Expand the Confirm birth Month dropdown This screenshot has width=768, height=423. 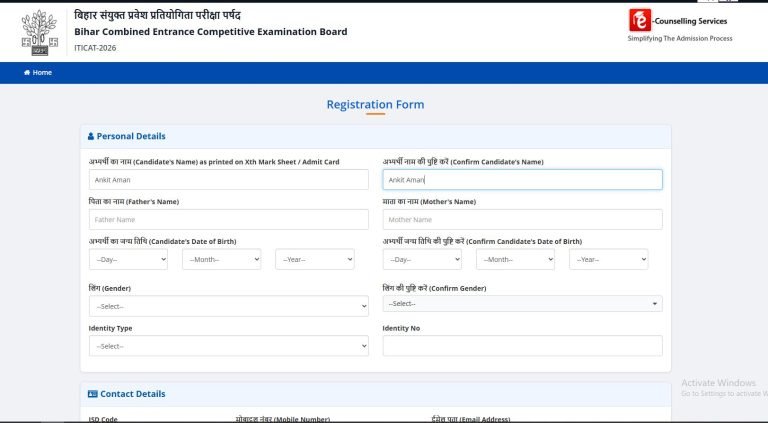click(515, 260)
